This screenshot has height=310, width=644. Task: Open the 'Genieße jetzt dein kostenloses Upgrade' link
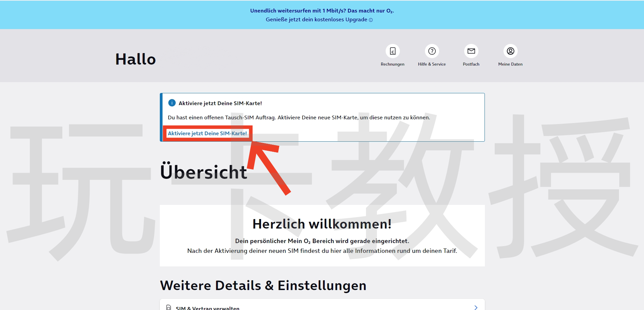coord(316,20)
